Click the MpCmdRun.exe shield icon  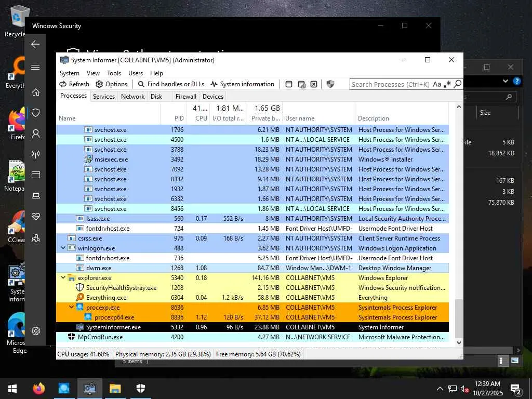coord(71,337)
